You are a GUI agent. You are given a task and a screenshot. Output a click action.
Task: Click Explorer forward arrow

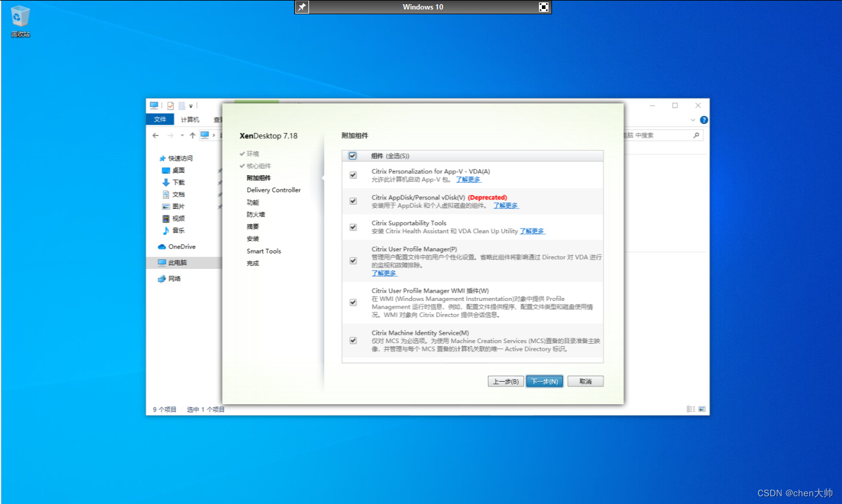tap(170, 135)
